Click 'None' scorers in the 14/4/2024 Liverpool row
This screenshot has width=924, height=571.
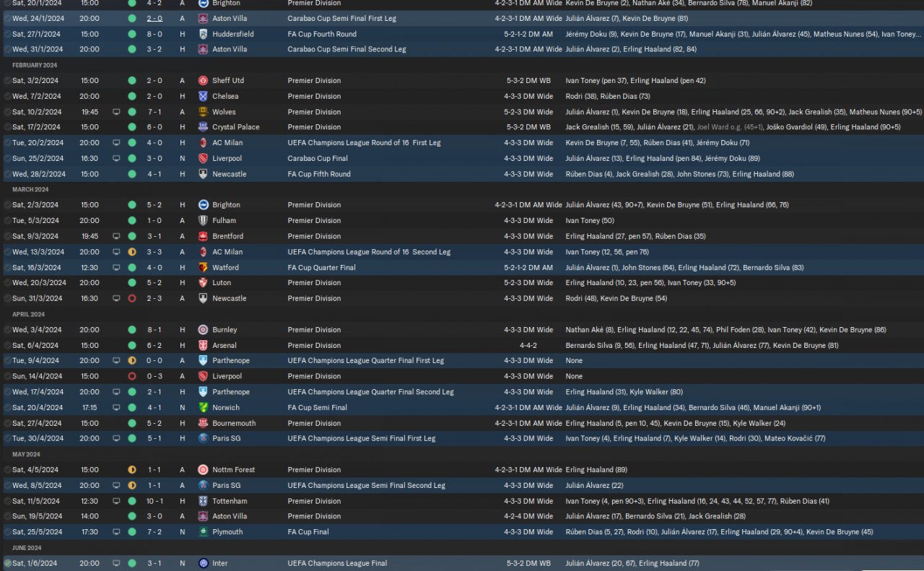[574, 377]
